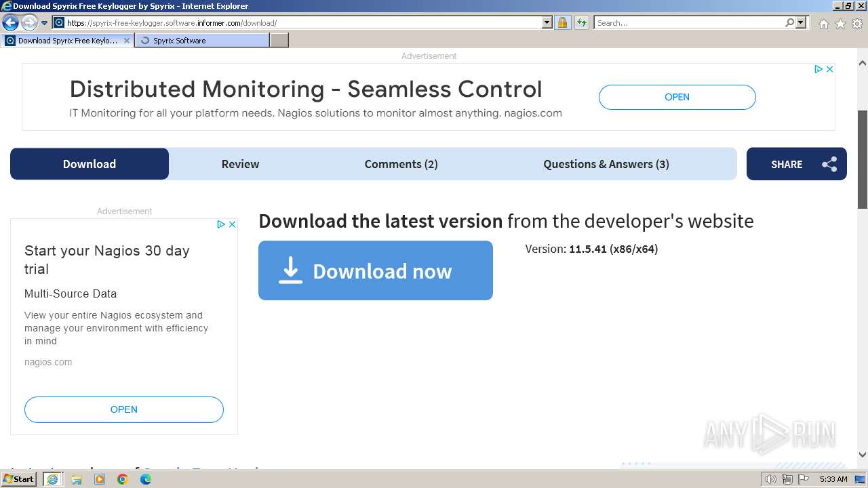This screenshot has height=488, width=868.
Task: Click the Show desktop button
Action: (x=861, y=479)
